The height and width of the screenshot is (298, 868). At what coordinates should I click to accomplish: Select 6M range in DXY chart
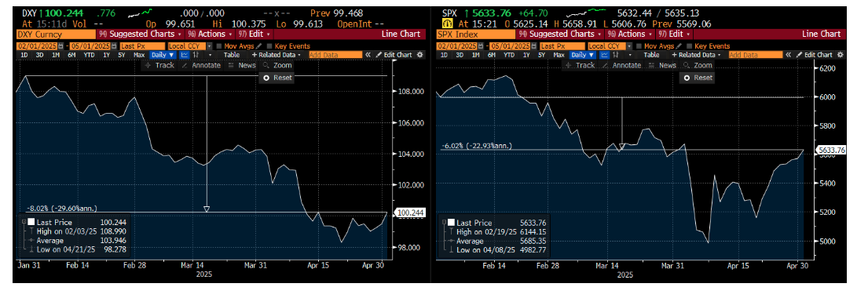(x=71, y=55)
